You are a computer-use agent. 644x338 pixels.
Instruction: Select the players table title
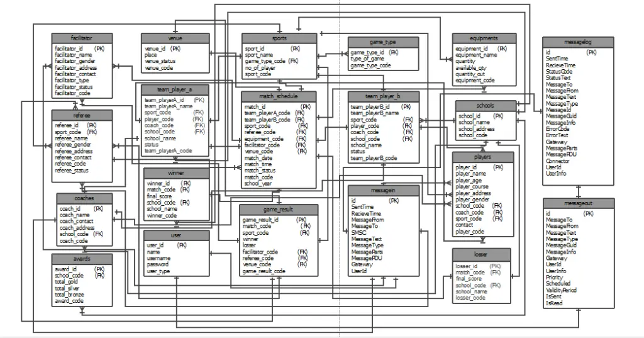(x=482, y=157)
